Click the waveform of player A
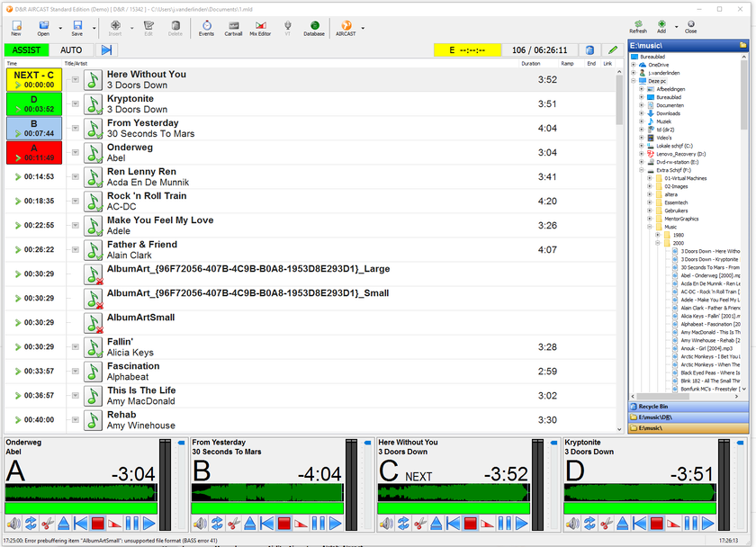 click(81, 492)
